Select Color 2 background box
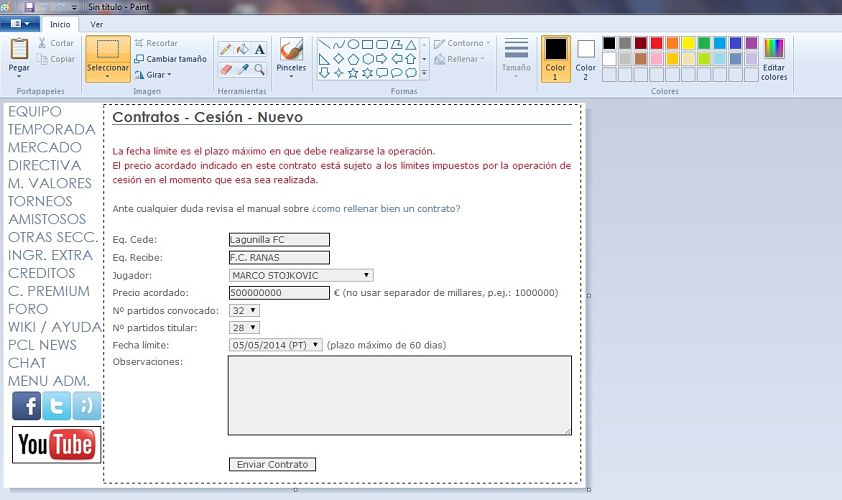 [585, 59]
